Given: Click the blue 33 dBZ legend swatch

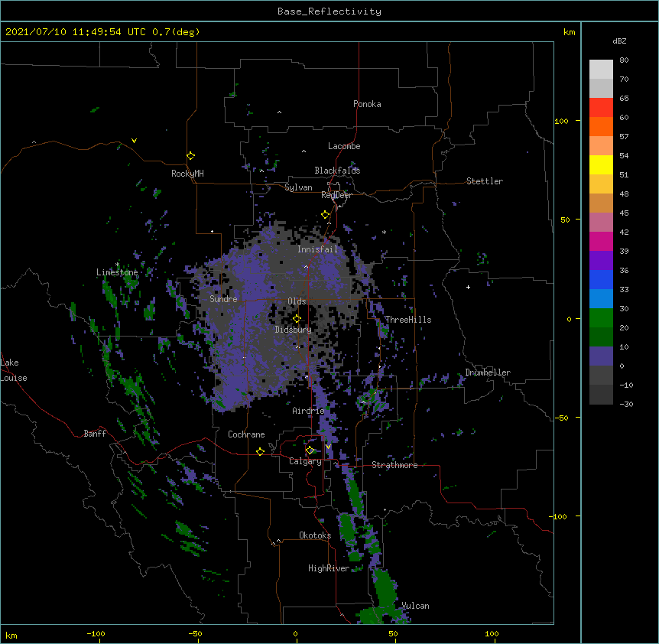Looking at the screenshot, I should coord(601,279).
